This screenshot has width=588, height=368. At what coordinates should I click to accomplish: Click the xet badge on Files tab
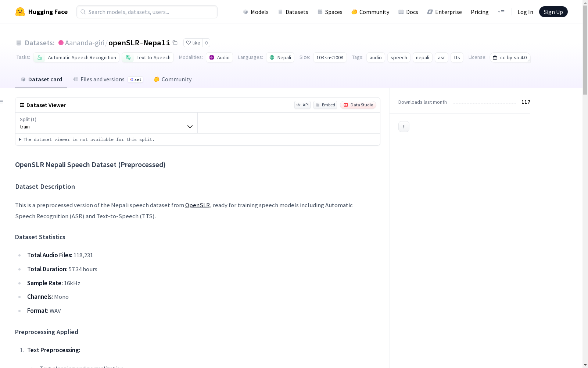[136, 79]
